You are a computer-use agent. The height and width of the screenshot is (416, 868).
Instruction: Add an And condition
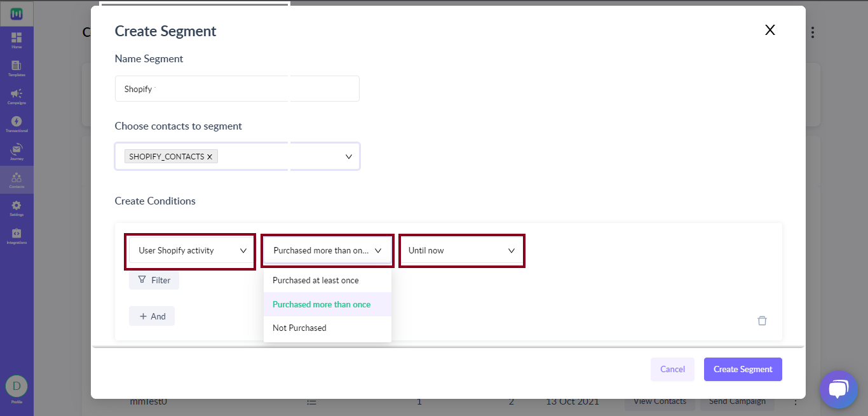click(x=152, y=316)
